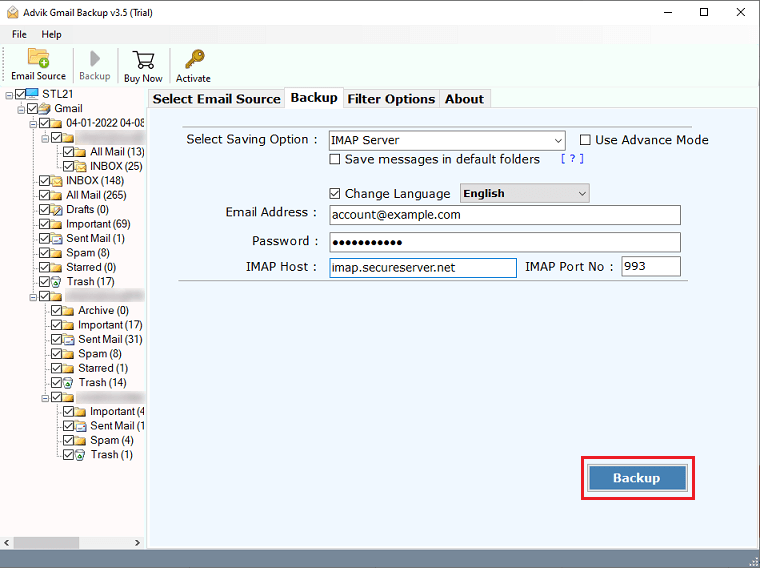The height and width of the screenshot is (568, 760).
Task: Uncheck the Important (69) checkbox
Action: pos(45,224)
